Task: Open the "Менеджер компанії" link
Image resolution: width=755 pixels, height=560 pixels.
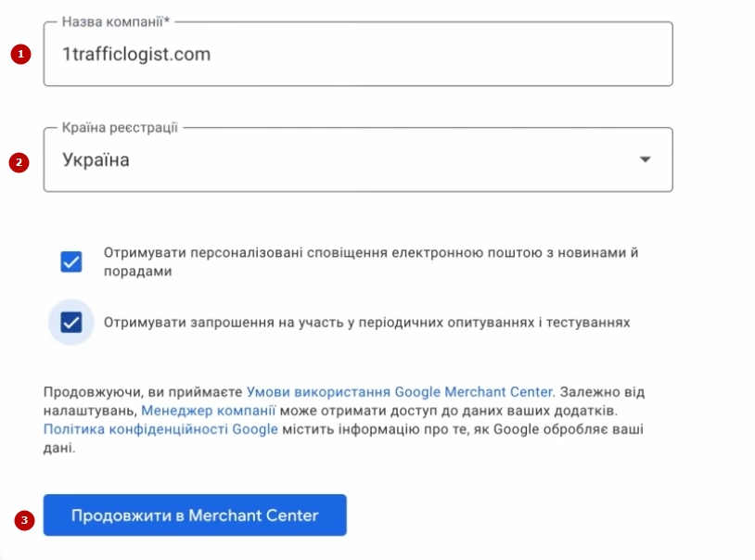Action: click(x=209, y=410)
